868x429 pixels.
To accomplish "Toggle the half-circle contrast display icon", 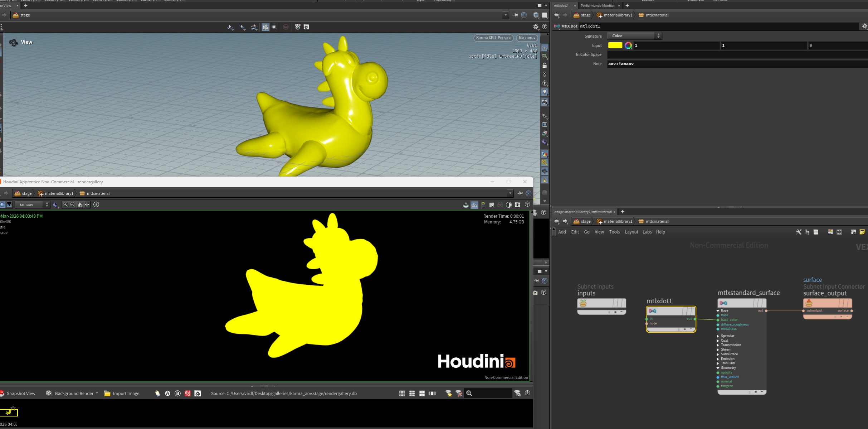I will (x=508, y=205).
